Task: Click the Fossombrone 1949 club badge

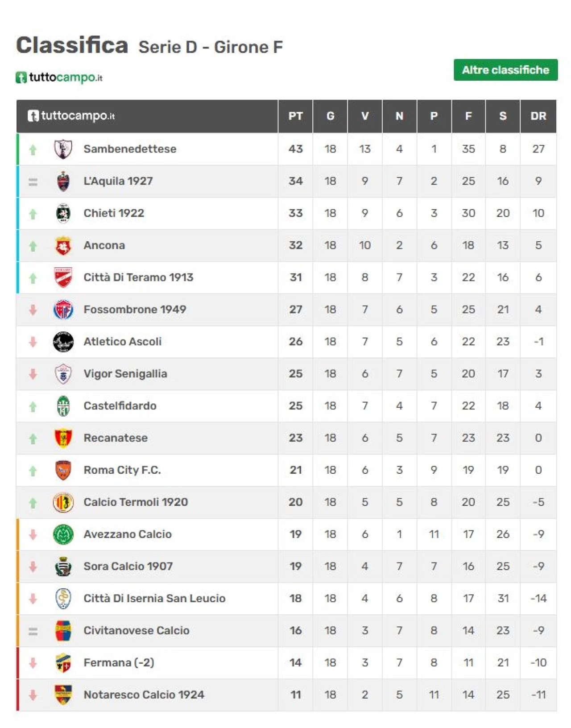Action: (63, 310)
